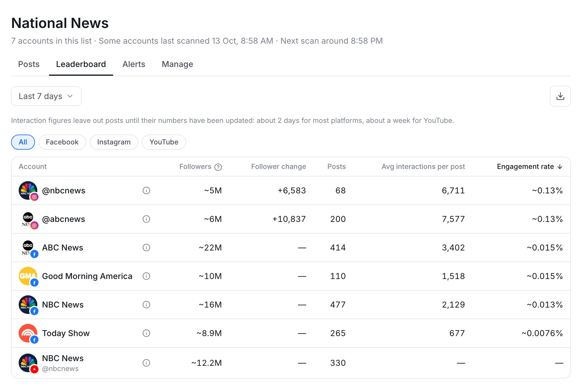This screenshot has height=392, width=582.
Task: Click the download export icon
Action: (560, 96)
